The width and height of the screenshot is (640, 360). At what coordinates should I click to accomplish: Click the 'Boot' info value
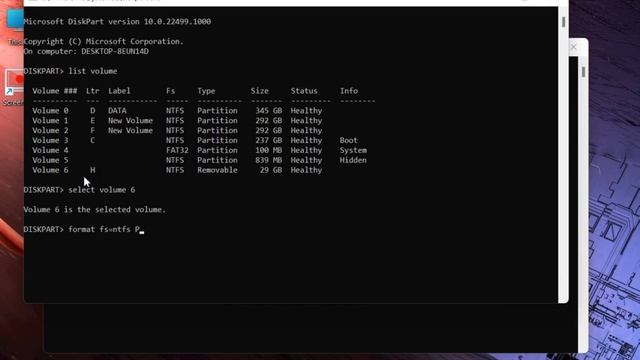(x=349, y=140)
